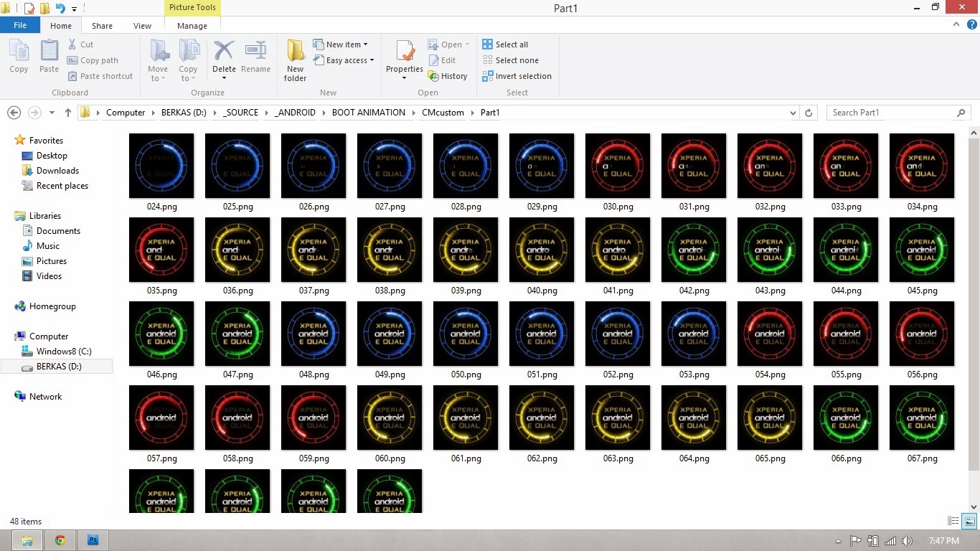Open the Recent locations dropdown arrow
Viewport: 980px width, 551px height.
52,113
